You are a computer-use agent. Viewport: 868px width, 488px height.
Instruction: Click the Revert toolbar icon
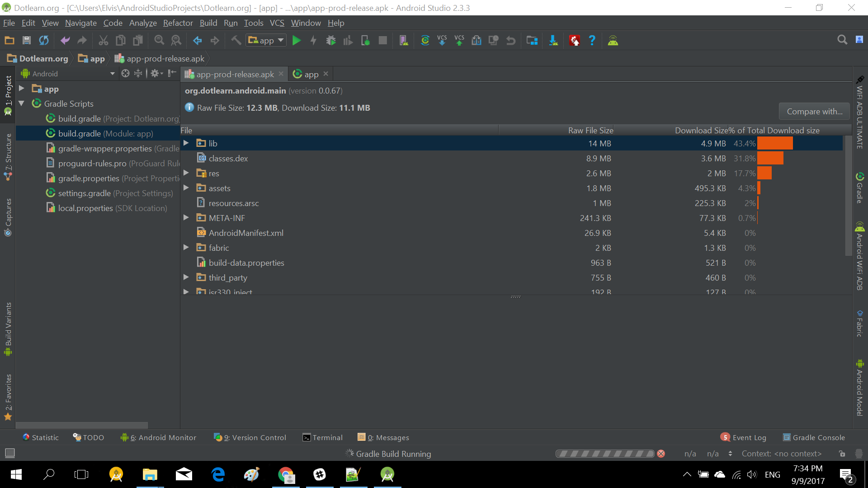[x=511, y=41]
